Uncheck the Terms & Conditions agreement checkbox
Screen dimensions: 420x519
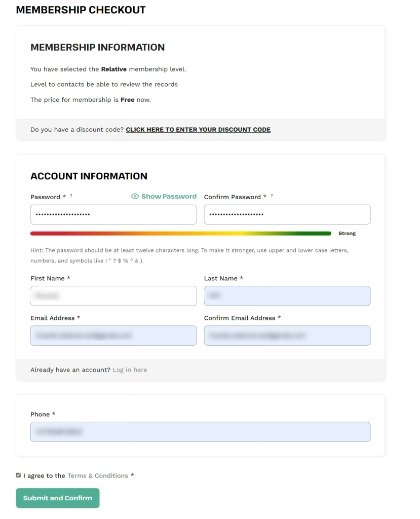[19, 475]
